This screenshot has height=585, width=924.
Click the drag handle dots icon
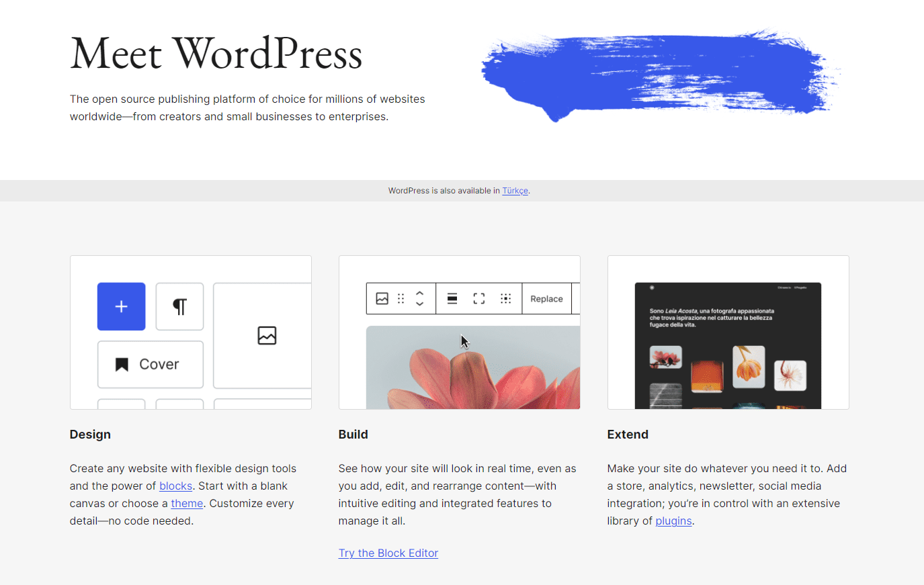401,298
